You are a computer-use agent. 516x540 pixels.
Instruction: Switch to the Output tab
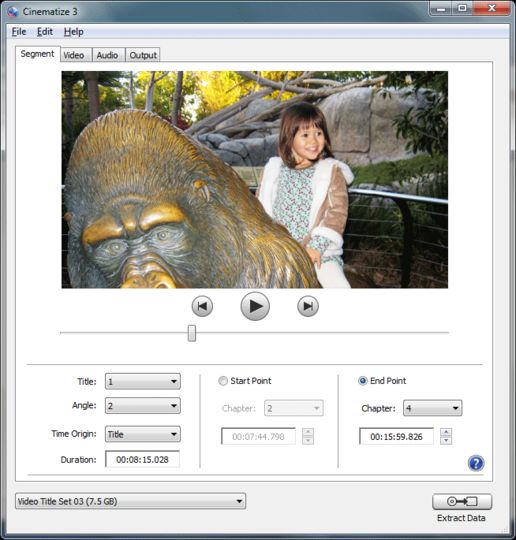[x=143, y=55]
